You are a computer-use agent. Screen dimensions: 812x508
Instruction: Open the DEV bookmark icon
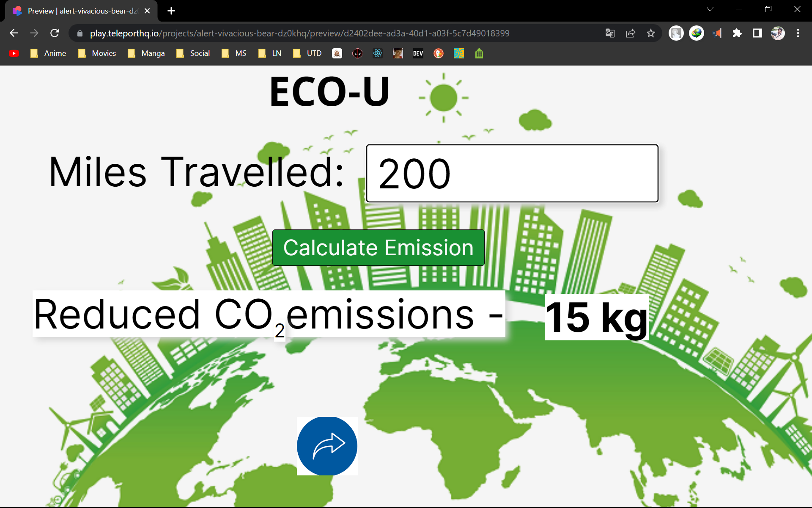click(418, 53)
